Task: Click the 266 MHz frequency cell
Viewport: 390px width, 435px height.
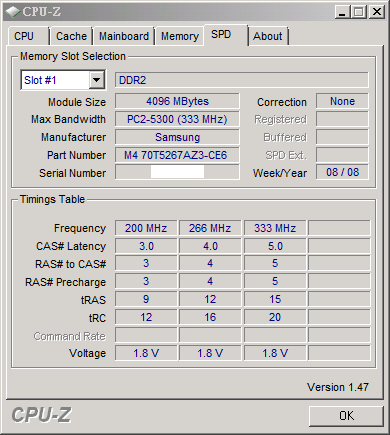Action: pos(210,228)
